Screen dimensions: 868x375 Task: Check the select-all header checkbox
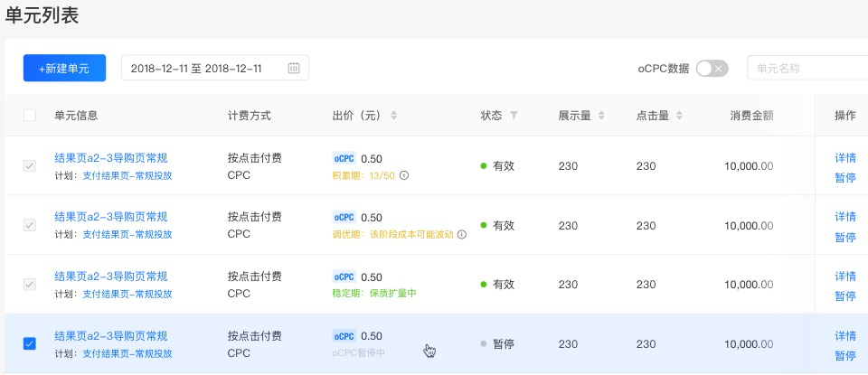30,115
